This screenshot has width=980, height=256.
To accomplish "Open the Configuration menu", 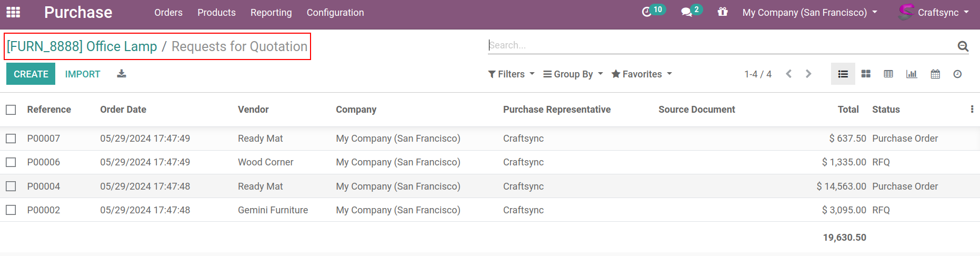I will [x=335, y=13].
